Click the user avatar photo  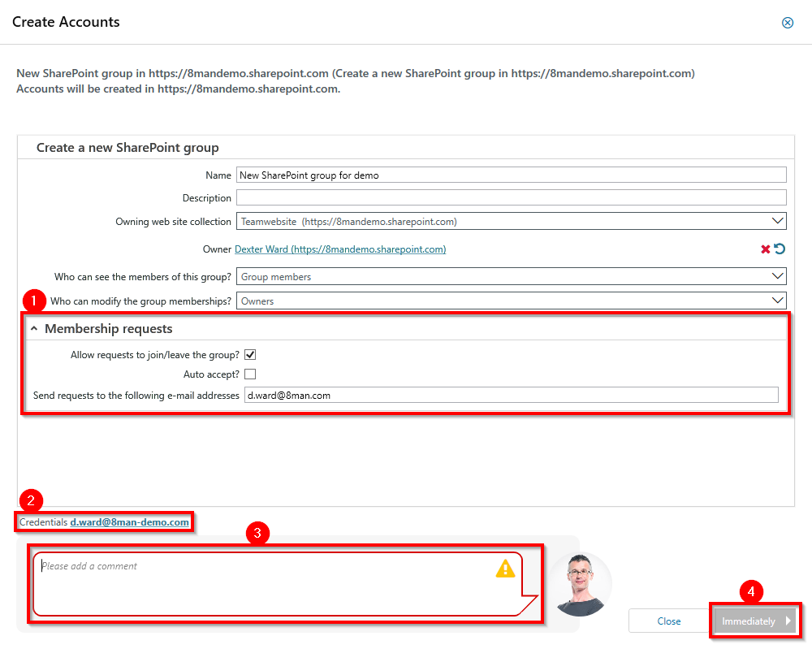[580, 585]
